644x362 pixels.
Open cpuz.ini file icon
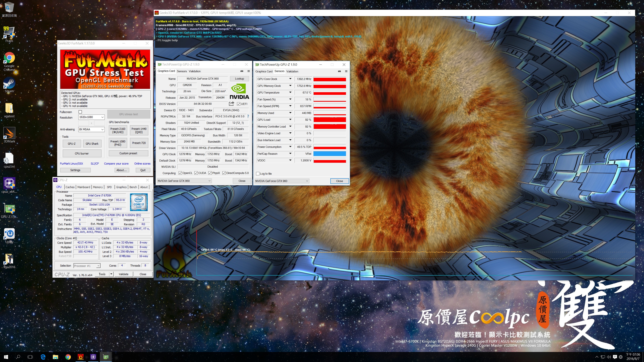(9, 160)
